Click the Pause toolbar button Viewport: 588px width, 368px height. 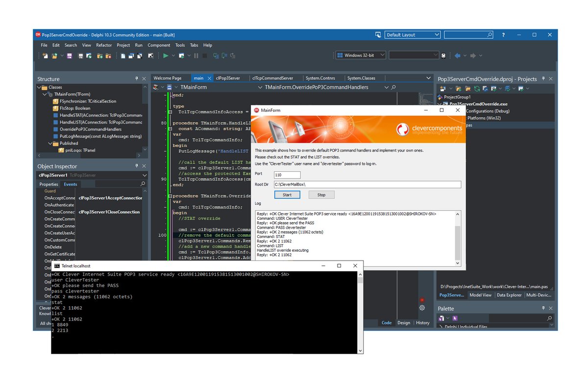click(196, 56)
